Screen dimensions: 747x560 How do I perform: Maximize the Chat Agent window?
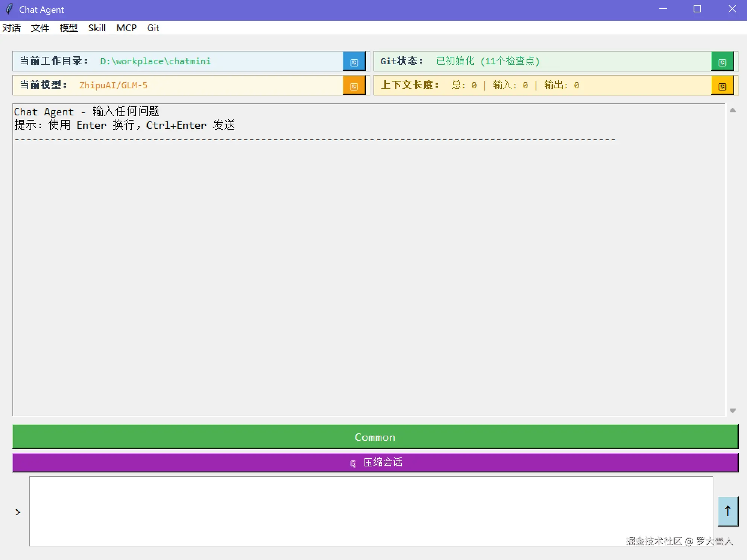coord(697,9)
